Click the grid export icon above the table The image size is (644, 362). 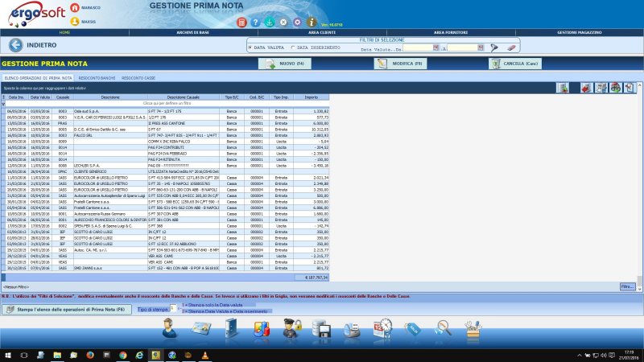click(563, 88)
